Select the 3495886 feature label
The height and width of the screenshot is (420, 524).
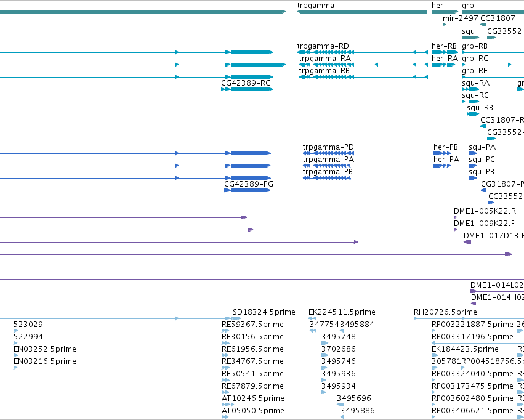pos(358,411)
